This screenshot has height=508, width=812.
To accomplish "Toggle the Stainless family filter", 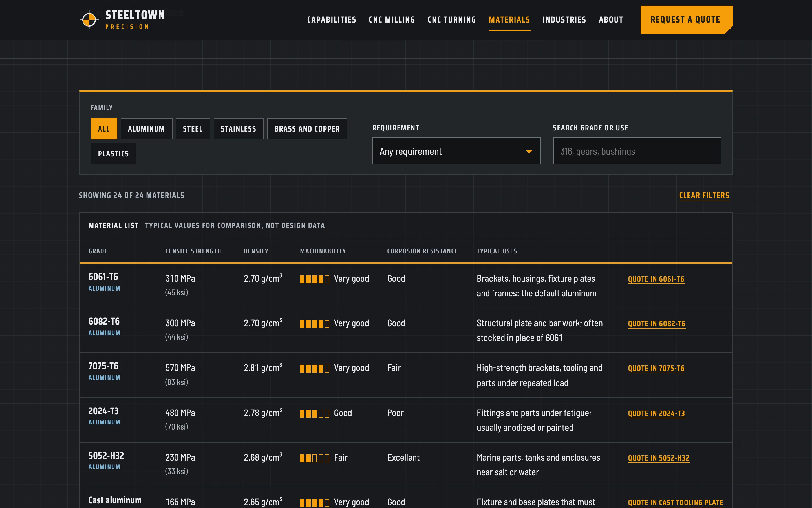I will (238, 129).
